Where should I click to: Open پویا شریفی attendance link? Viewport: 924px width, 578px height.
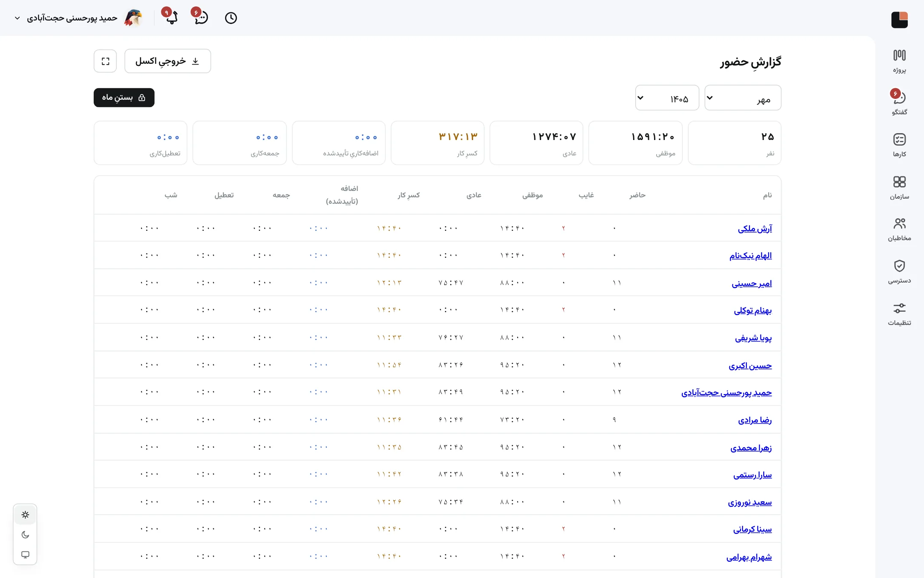pyautogui.click(x=753, y=338)
